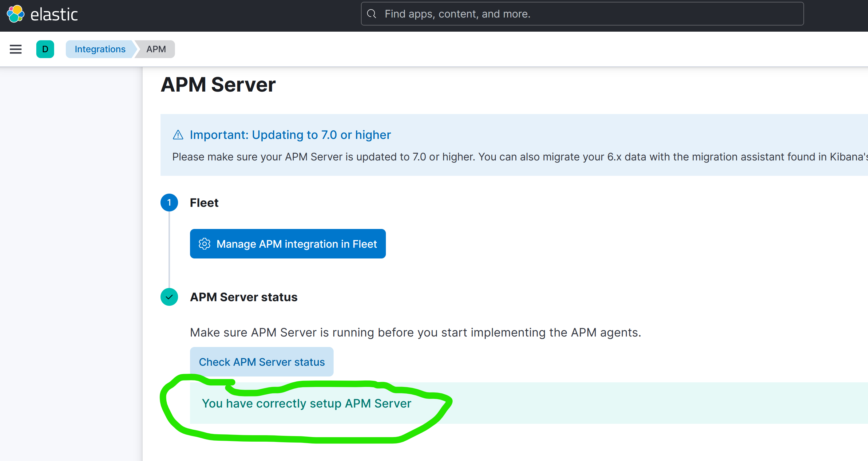Viewport: 868px width, 461px height.
Task: Click the Elastic logo icon
Action: tap(15, 14)
